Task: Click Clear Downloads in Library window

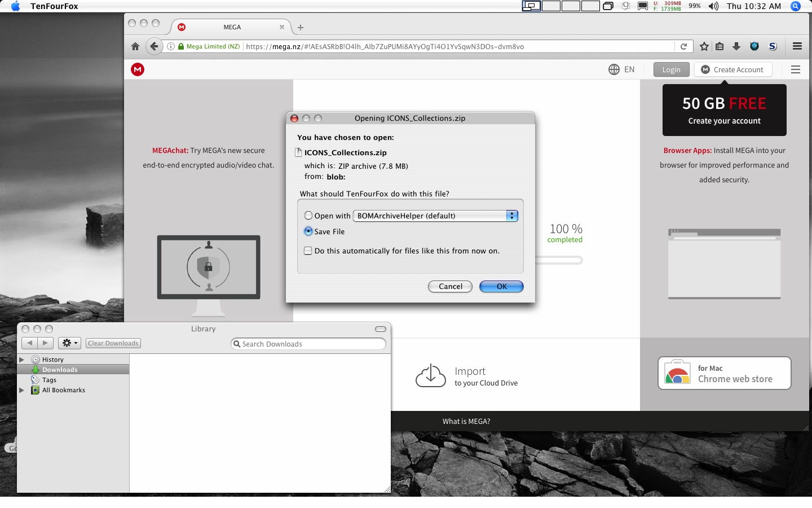Action: click(113, 343)
